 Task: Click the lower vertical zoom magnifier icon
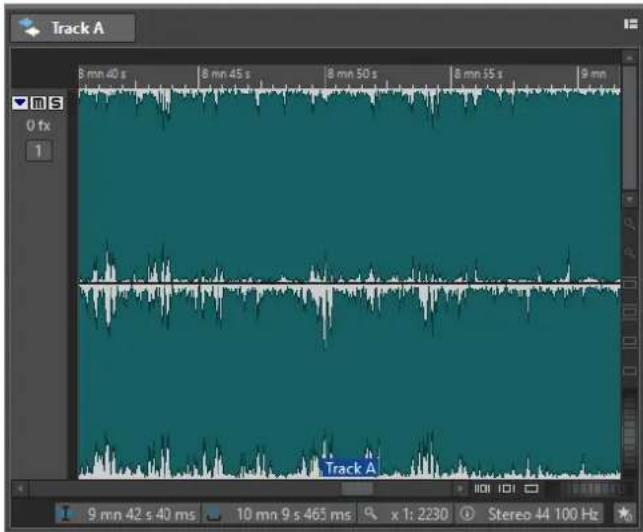[x=629, y=252]
